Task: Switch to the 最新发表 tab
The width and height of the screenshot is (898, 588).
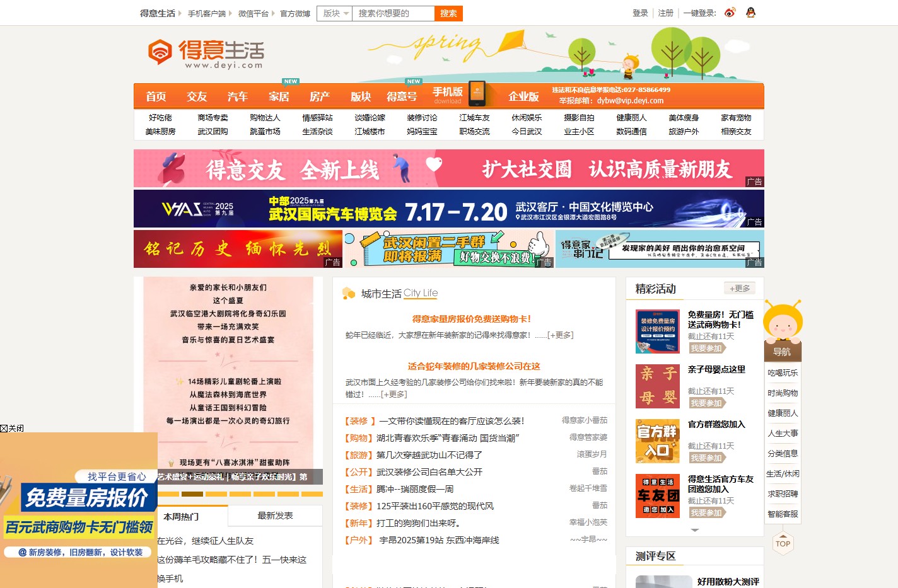Action: 275,516
